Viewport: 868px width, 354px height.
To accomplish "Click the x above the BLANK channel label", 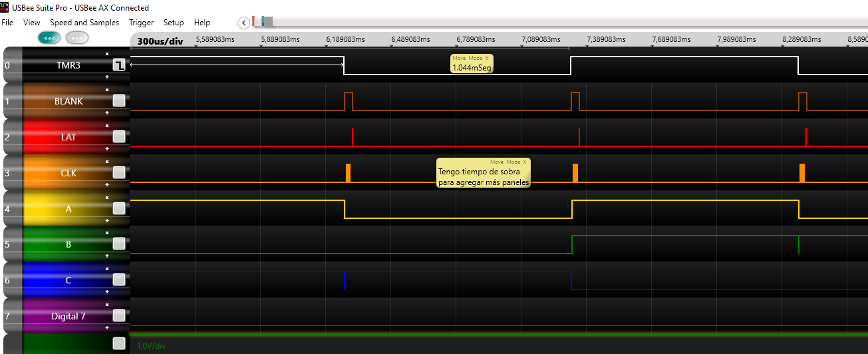I will (107, 89).
